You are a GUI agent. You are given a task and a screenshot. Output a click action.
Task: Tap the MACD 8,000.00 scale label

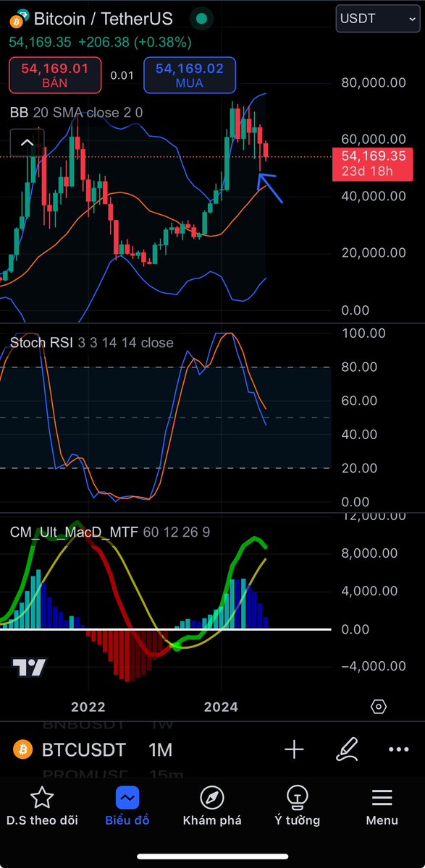[369, 553]
